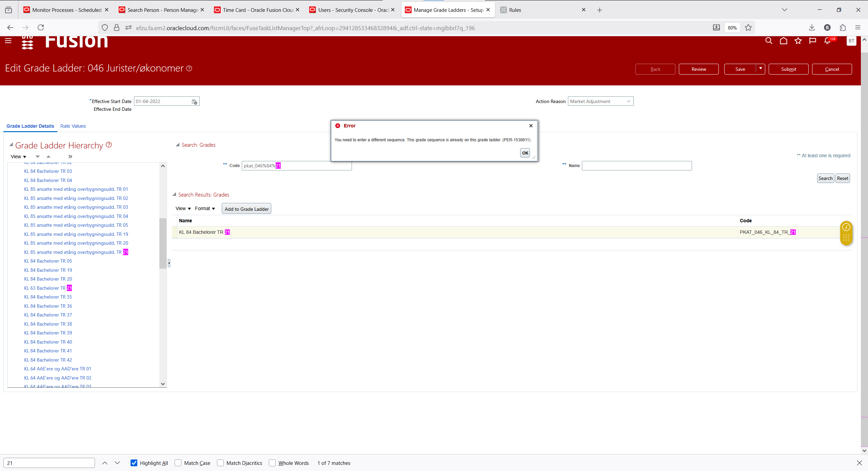The image size is (868, 471).
Task: Open the notifications bell with 129 alerts
Action: (x=828, y=41)
